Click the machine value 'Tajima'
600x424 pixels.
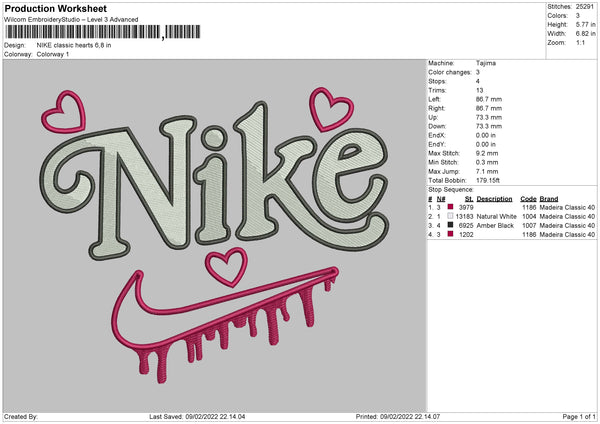pos(486,63)
